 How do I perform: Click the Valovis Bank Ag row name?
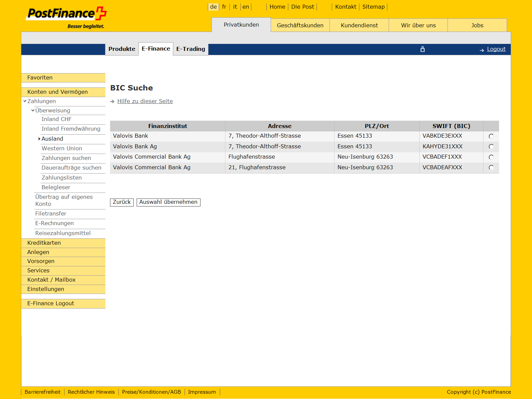(x=135, y=147)
